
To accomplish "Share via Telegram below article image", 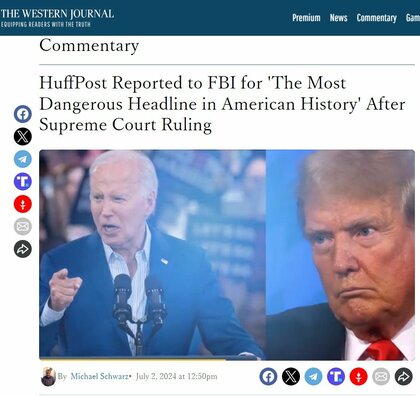I will (x=313, y=377).
